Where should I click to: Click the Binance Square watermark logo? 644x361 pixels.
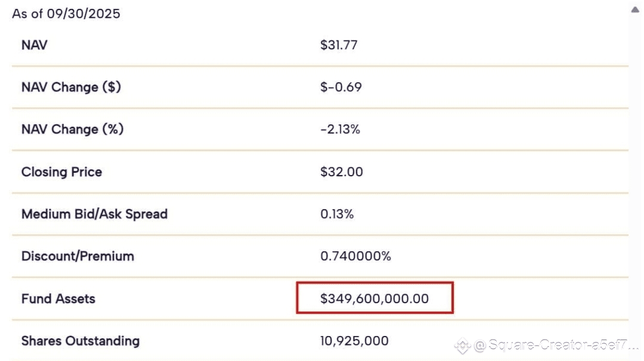click(463, 345)
